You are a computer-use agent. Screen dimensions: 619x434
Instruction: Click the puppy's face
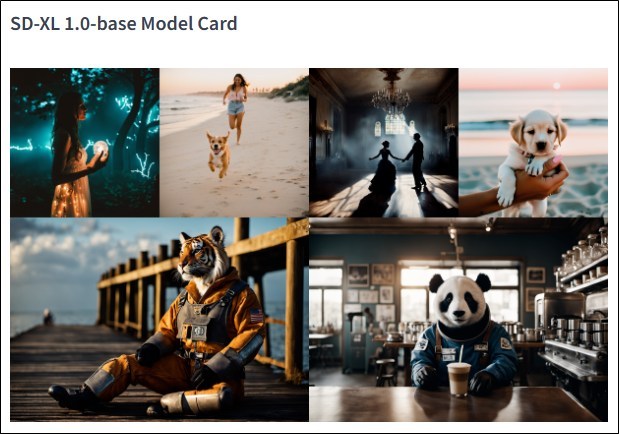pos(538,132)
